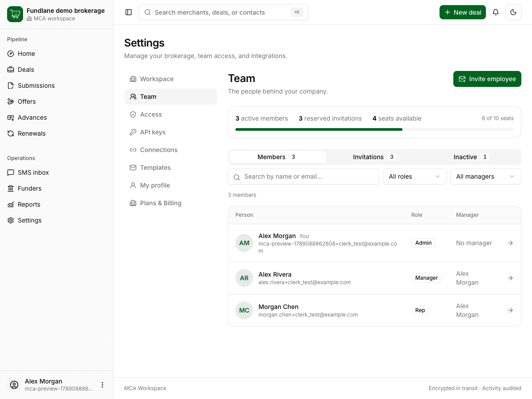Focus the merchants, deals, contacts search box
Screen dimensions: 532x399
click(x=223, y=12)
